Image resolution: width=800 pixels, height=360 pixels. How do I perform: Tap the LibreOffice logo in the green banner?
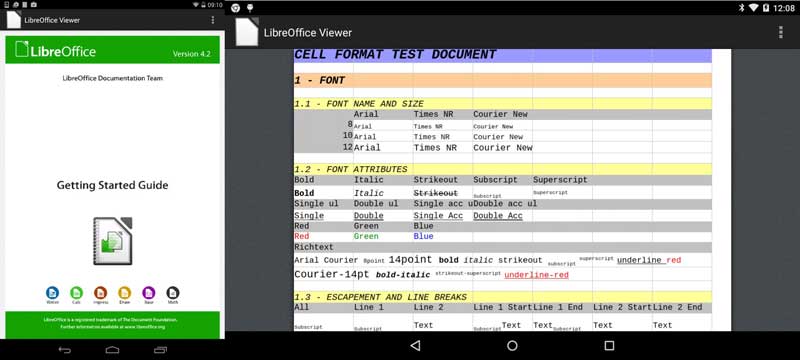(55, 50)
